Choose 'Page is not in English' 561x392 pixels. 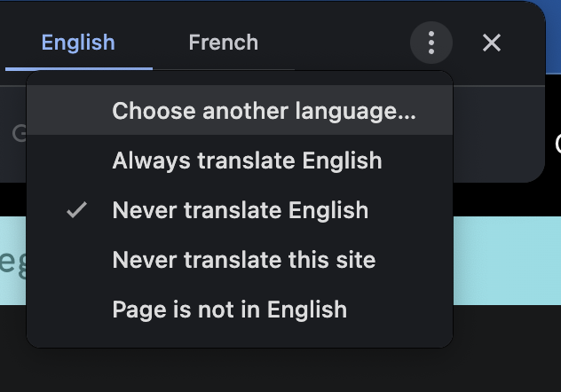(x=229, y=310)
